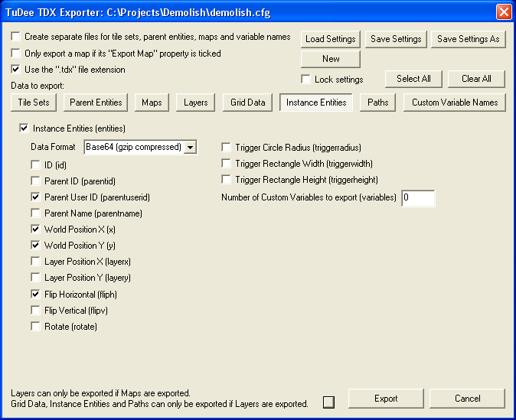Open the Data Format dropdown arrow
This screenshot has width=516, height=420.
pyautogui.click(x=190, y=147)
